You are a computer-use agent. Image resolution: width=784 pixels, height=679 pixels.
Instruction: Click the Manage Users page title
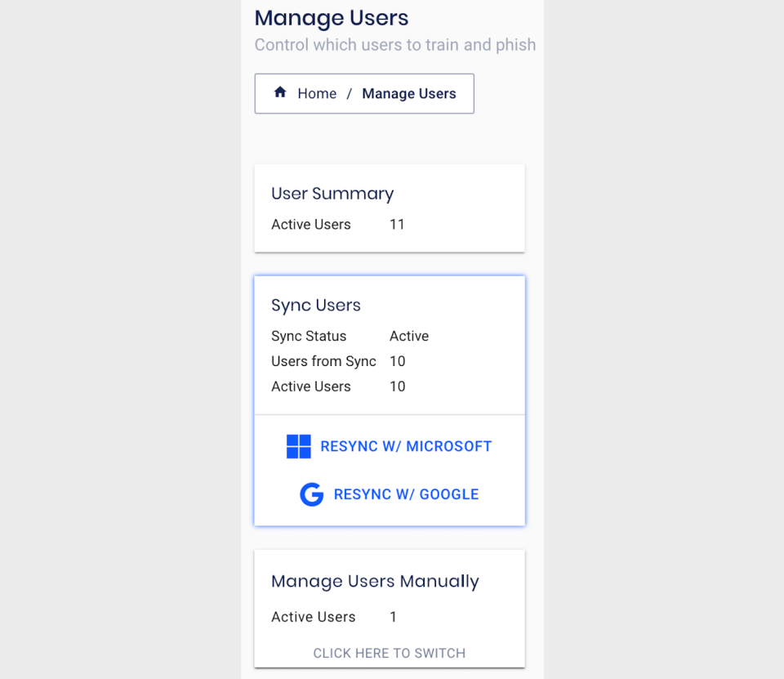331,18
